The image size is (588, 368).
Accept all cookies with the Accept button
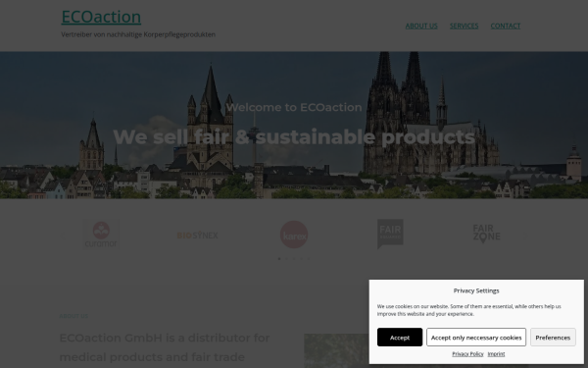click(400, 338)
